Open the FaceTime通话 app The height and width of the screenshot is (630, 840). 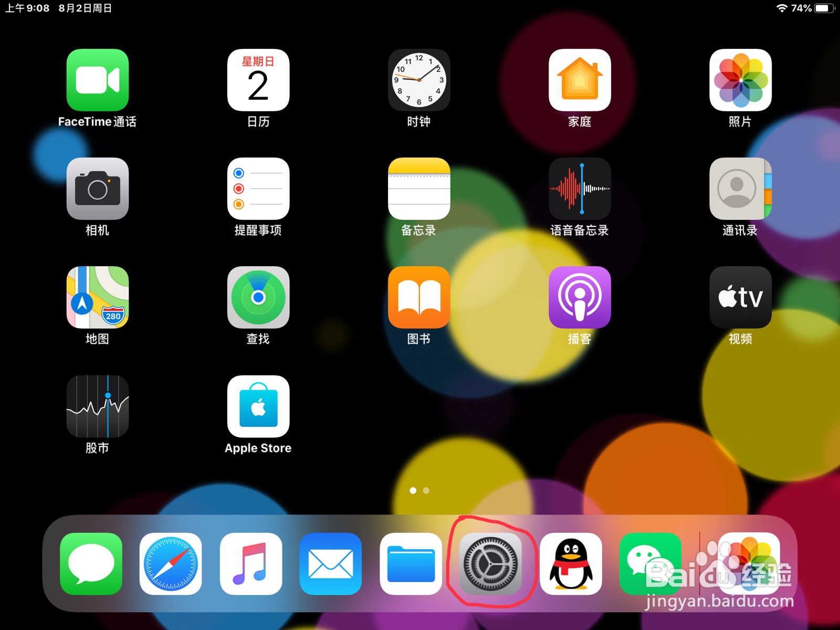point(98,80)
